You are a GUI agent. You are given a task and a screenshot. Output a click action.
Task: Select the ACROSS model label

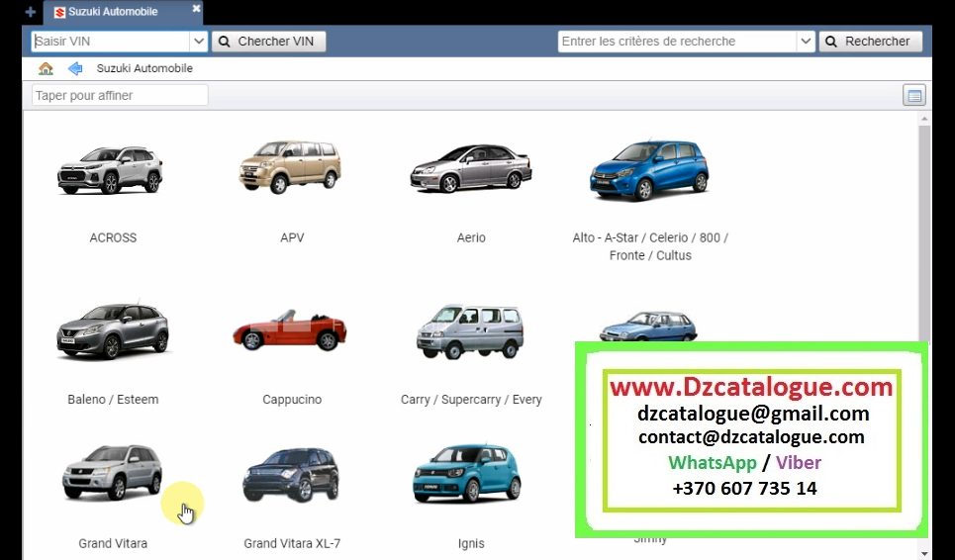click(x=113, y=238)
